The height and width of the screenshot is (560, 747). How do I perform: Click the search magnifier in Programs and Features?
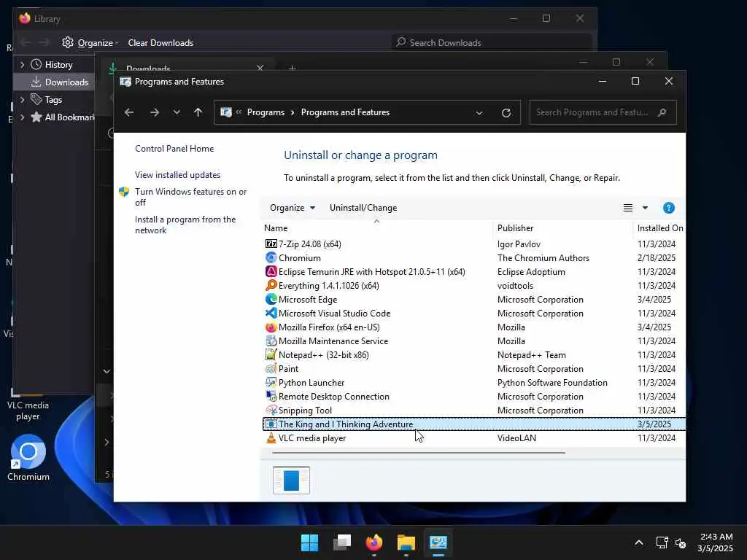pos(662,112)
